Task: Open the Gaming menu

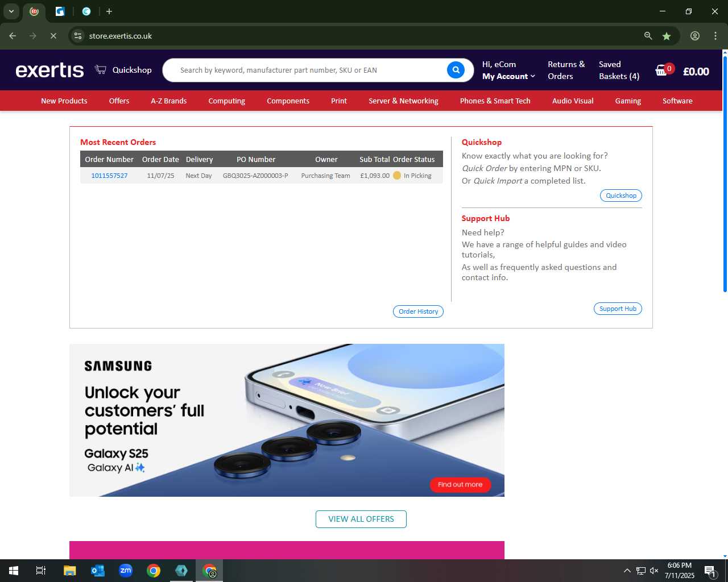Action: 628,101
